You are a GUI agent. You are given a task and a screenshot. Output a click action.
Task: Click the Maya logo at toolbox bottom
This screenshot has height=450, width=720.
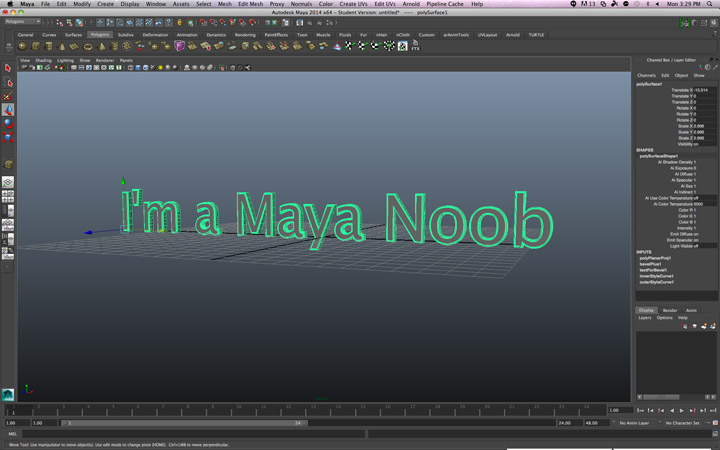click(8, 394)
